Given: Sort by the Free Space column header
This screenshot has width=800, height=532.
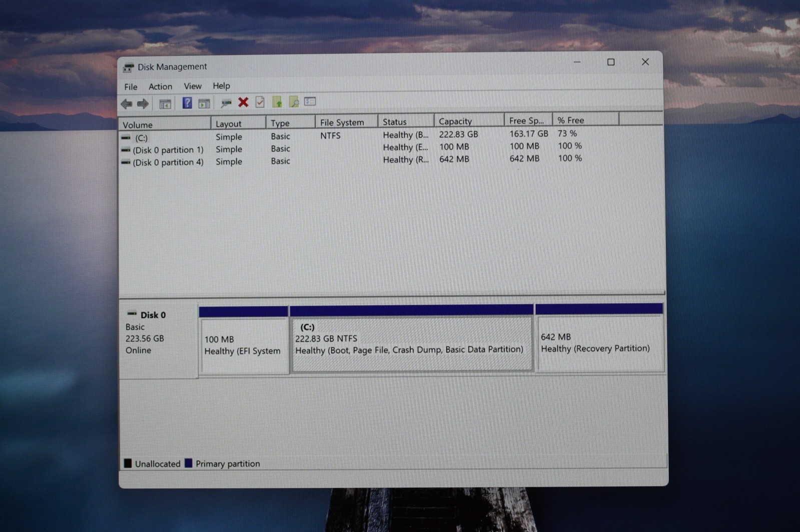Looking at the screenshot, I should click(x=528, y=120).
